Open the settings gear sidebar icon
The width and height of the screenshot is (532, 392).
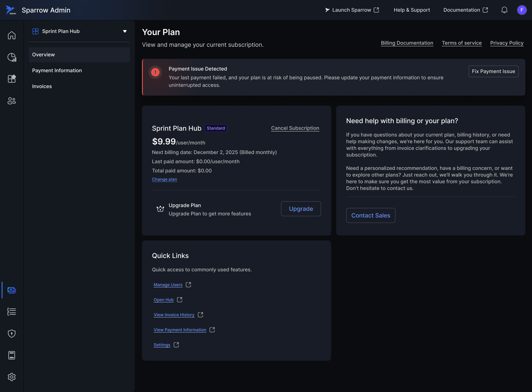coord(12,377)
